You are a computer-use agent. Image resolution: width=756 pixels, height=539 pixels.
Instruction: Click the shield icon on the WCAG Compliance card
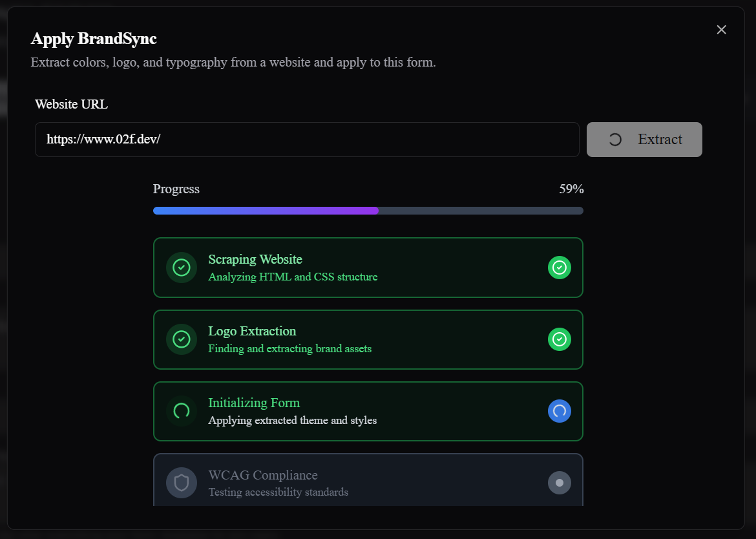181,482
